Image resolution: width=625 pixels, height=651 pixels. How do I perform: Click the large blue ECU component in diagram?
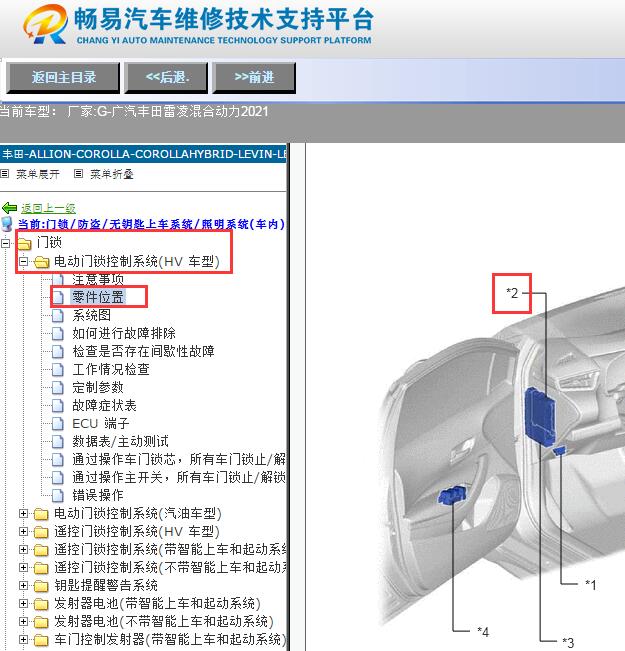[x=540, y=416]
